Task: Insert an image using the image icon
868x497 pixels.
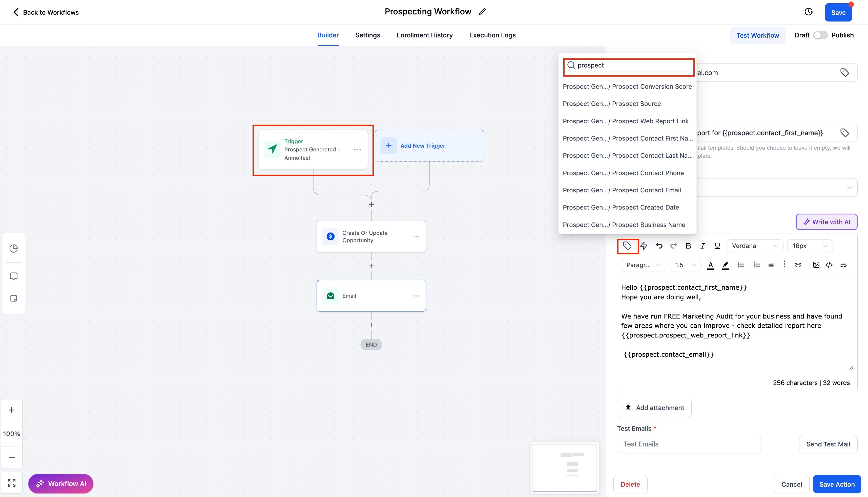Action: [x=816, y=265]
